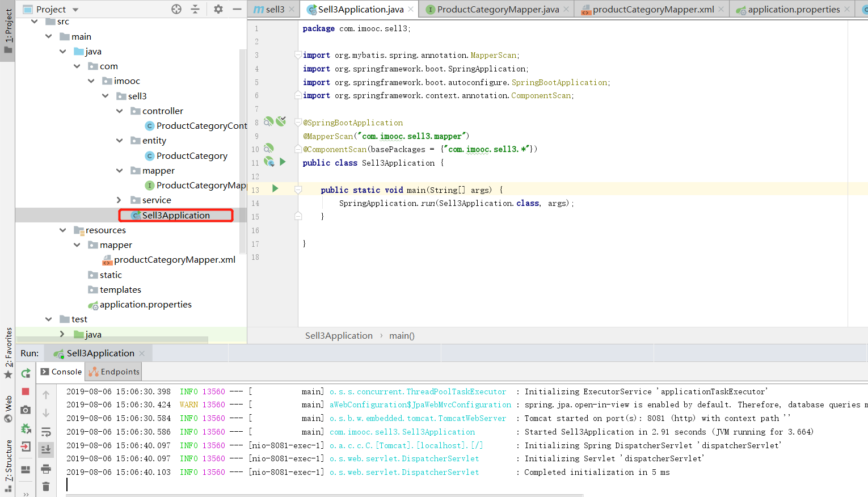Fold the imports block at line 3
Screen dimensions: 868x497
[298, 55]
